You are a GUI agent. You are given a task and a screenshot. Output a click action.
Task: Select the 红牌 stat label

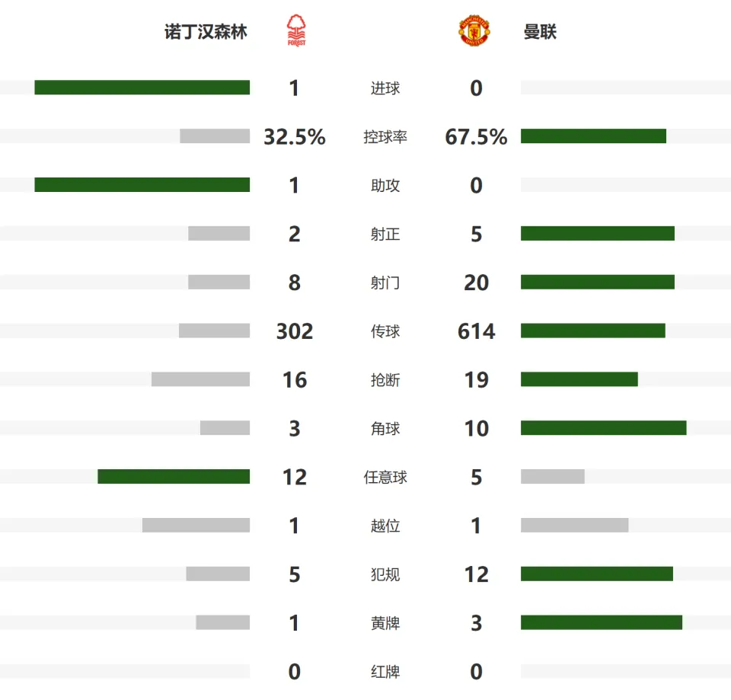pos(385,672)
